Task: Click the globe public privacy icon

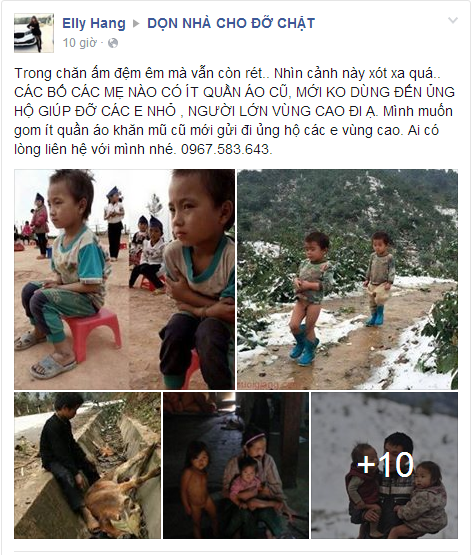Action: (x=113, y=43)
